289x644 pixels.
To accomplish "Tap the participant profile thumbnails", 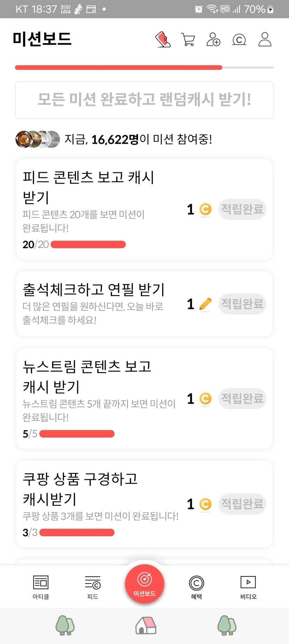I will point(38,140).
